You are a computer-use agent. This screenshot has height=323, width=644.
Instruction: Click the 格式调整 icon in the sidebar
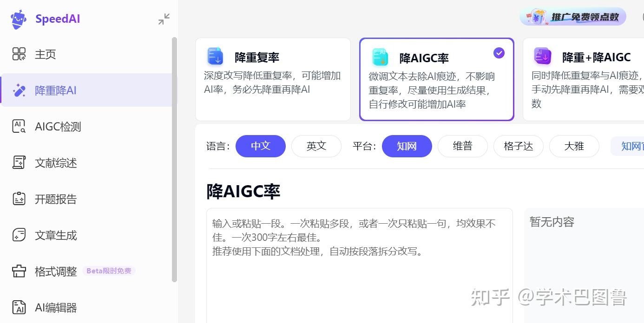[19, 271]
